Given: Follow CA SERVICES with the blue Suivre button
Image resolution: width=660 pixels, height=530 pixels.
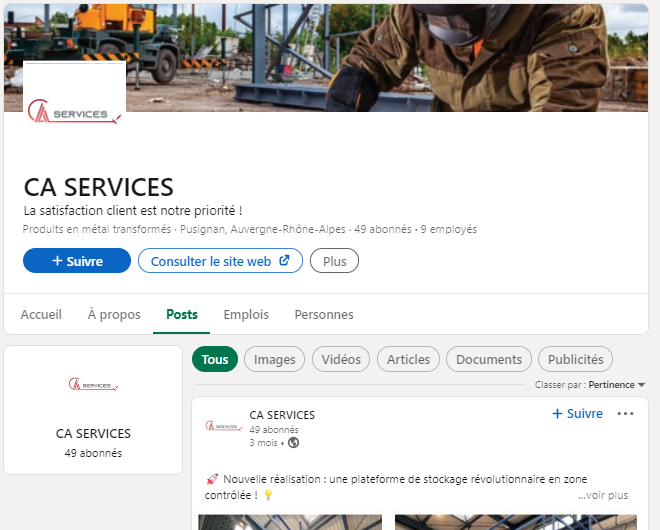Looking at the screenshot, I should [77, 261].
